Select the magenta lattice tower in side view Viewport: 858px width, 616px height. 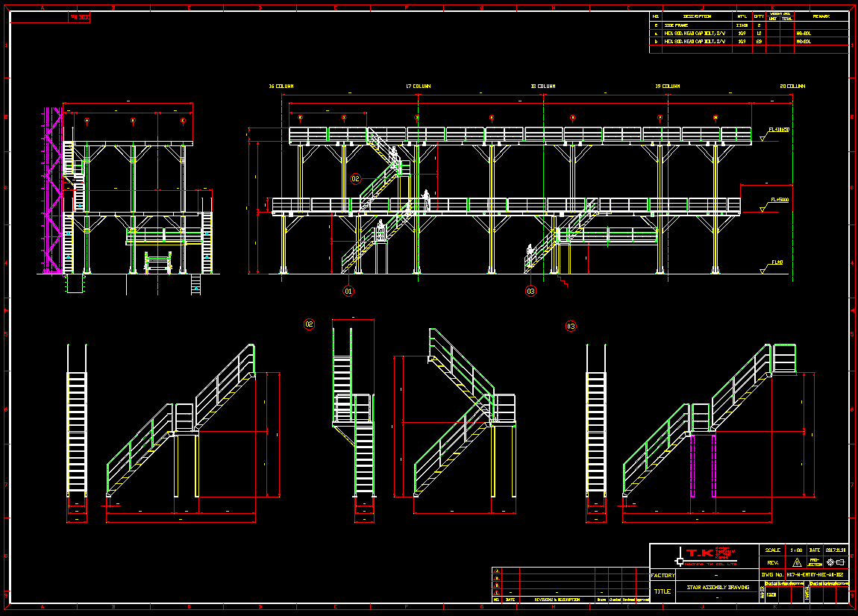click(53, 190)
